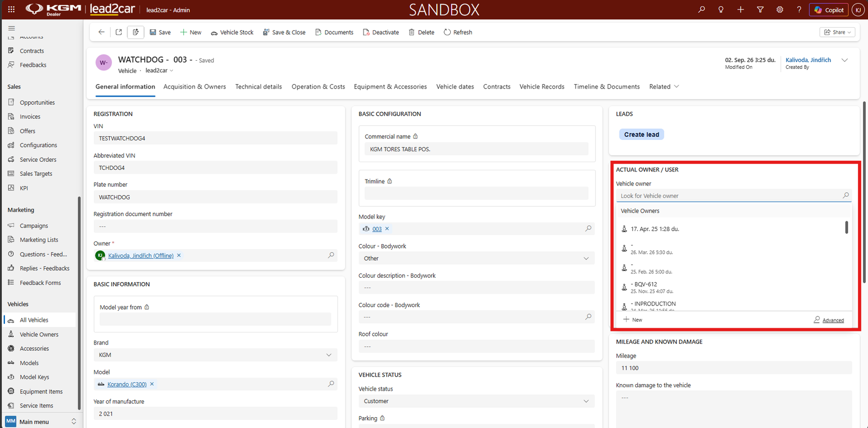This screenshot has width=868, height=428.
Task: Open the Kalivoda, Jindřich (Offline) owner link
Action: click(141, 255)
